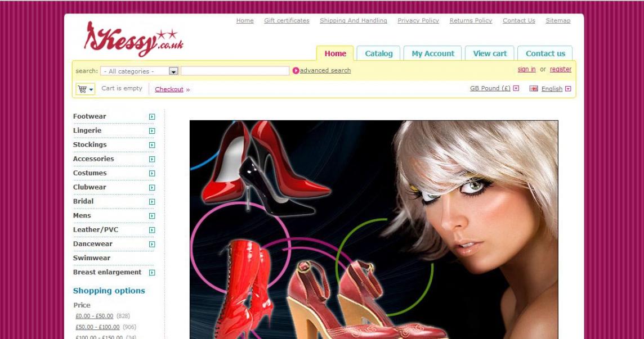Open the English language dropdown arrow
This screenshot has width=644, height=339.
568,89
